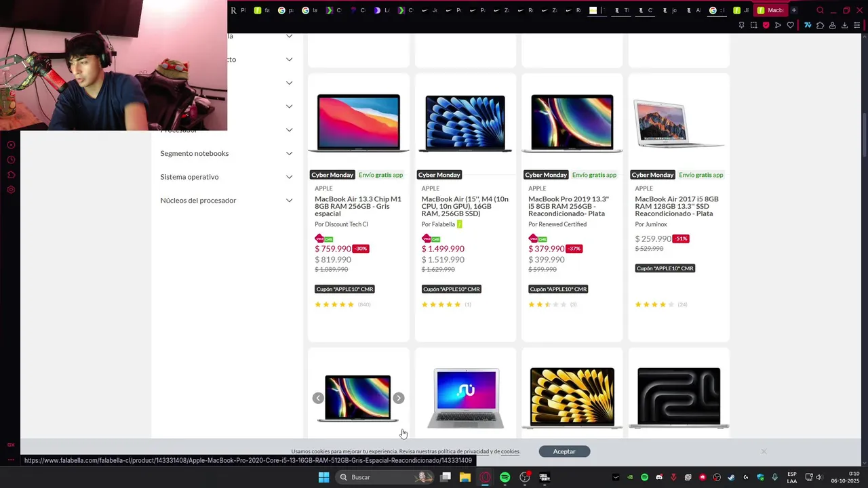Show next image of MacBook Pro 2020
The width and height of the screenshot is (868, 488).
[x=399, y=398]
